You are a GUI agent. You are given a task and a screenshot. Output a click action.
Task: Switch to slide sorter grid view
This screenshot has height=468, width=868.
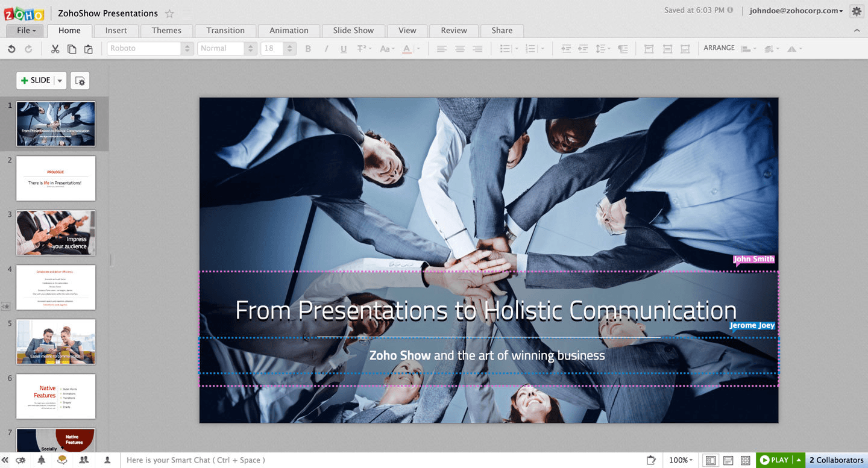745,460
